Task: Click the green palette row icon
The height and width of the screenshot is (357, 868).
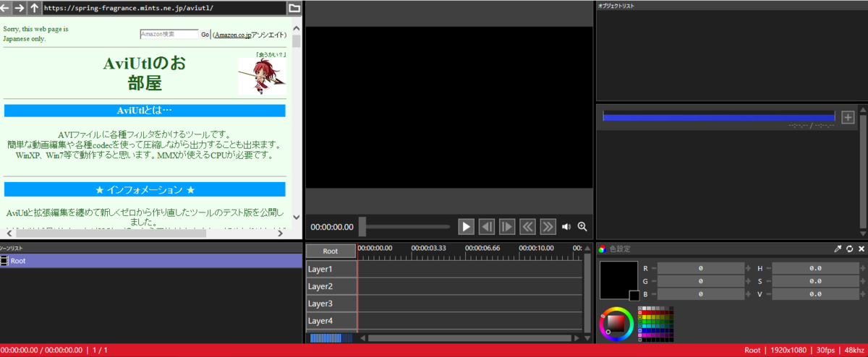Action: (640, 322)
